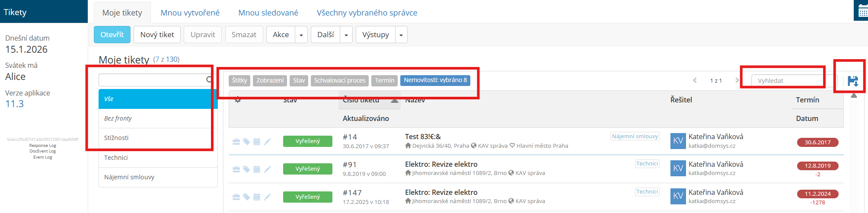The image size is (868, 213).
Task: Click the Otevřít button
Action: [x=112, y=35]
